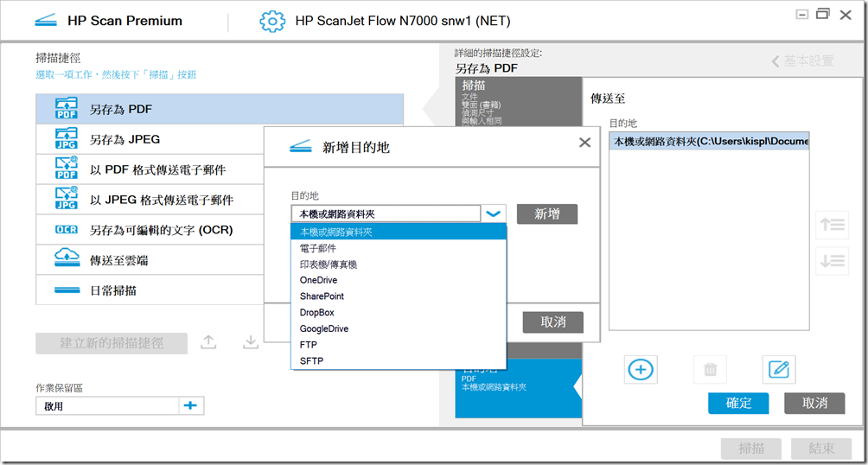868x465 pixels.
Task: Click the export shortcut upload icon
Action: coord(208,342)
